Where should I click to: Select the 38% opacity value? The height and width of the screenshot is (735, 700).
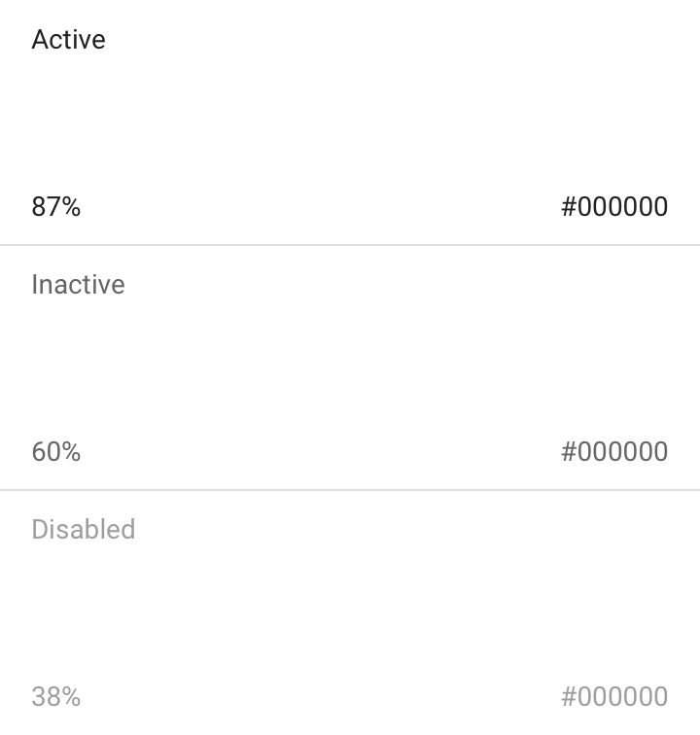click(x=56, y=697)
